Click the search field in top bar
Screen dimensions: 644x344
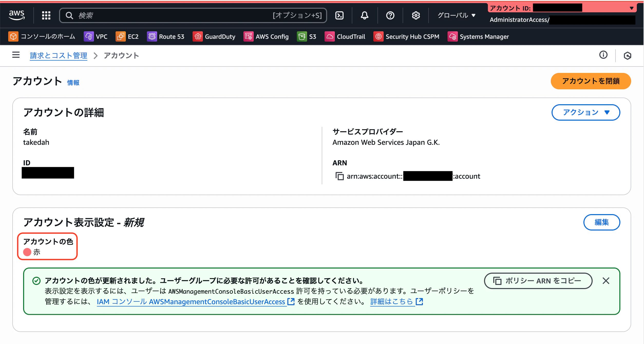pos(193,15)
